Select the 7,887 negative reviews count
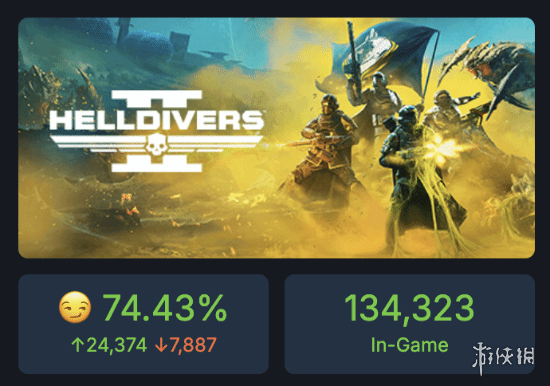550x386 pixels. [x=193, y=345]
